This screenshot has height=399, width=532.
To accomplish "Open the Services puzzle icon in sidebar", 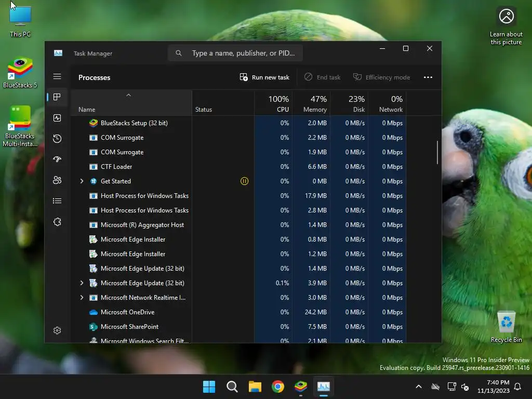I will point(57,222).
